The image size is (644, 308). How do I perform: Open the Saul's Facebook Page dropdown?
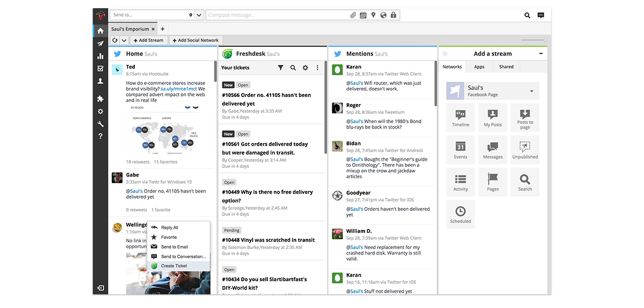[493, 90]
